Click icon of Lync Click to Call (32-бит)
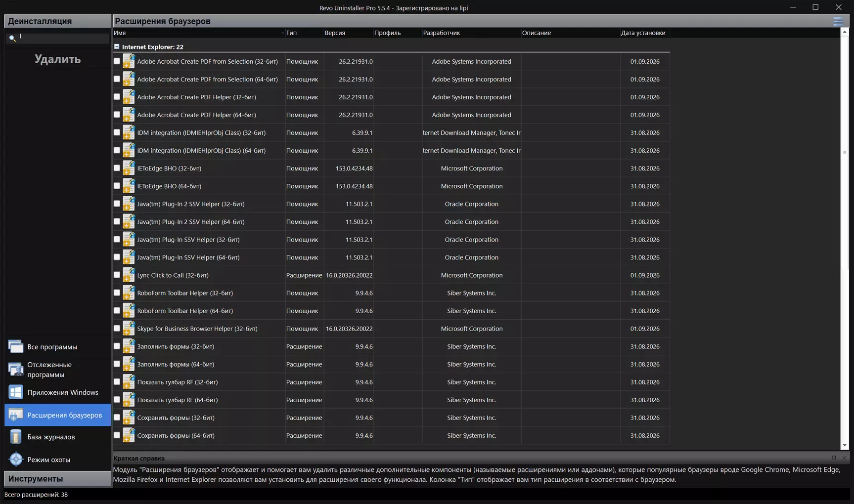 click(129, 275)
